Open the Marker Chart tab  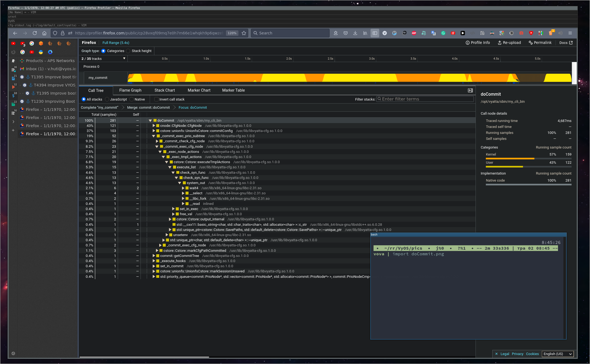click(199, 90)
